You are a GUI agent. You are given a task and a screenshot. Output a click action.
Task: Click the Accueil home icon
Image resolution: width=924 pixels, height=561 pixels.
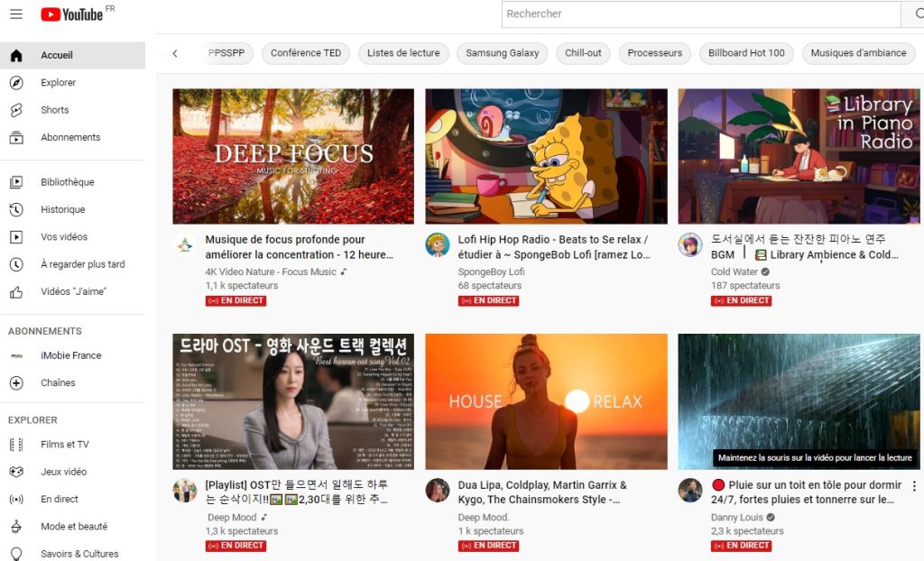(x=16, y=55)
